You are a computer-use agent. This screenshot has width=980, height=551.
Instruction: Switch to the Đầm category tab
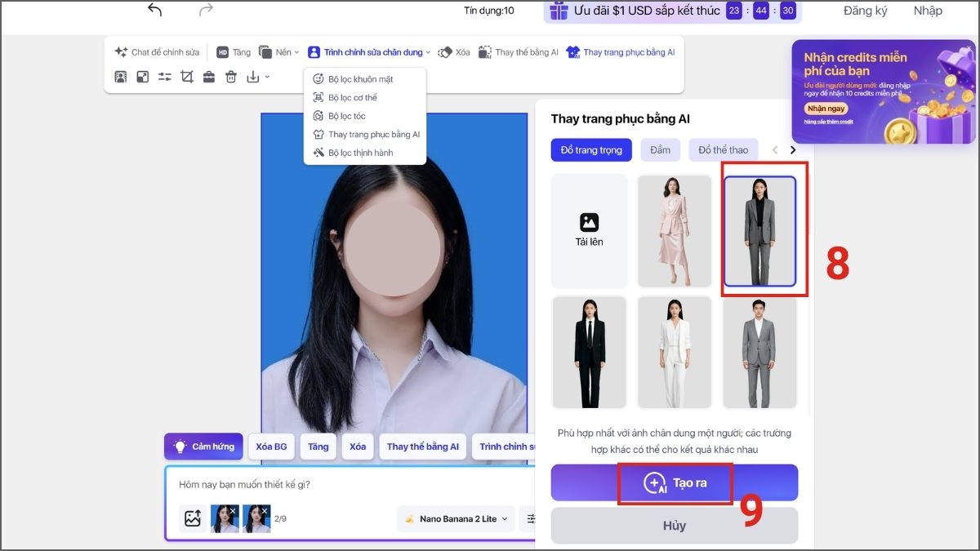pos(660,150)
